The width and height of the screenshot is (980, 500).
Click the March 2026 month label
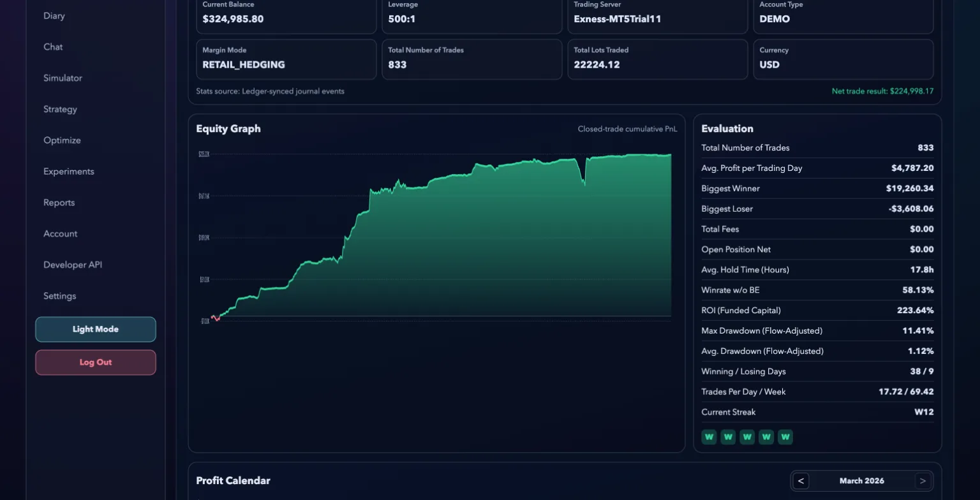862,481
